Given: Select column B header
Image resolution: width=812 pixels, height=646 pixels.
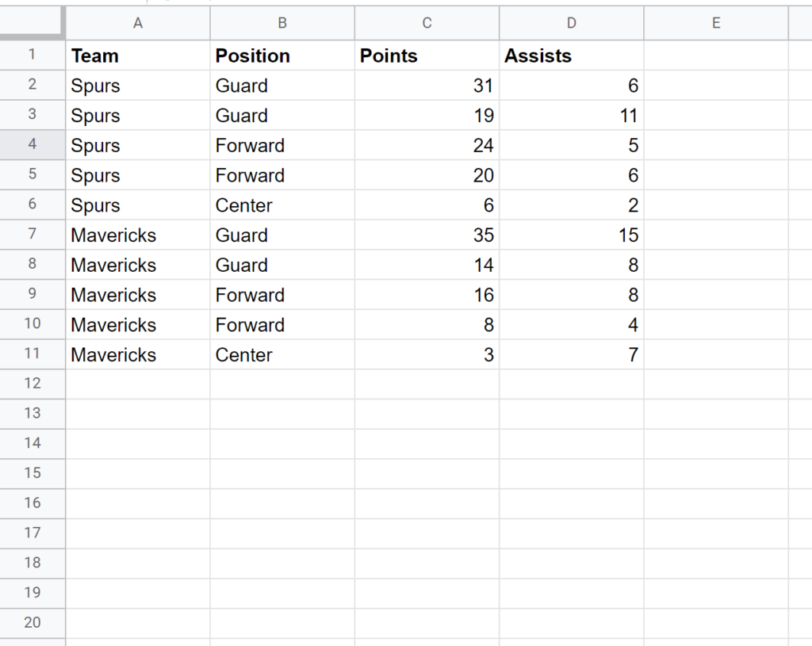Looking at the screenshot, I should pos(282,23).
